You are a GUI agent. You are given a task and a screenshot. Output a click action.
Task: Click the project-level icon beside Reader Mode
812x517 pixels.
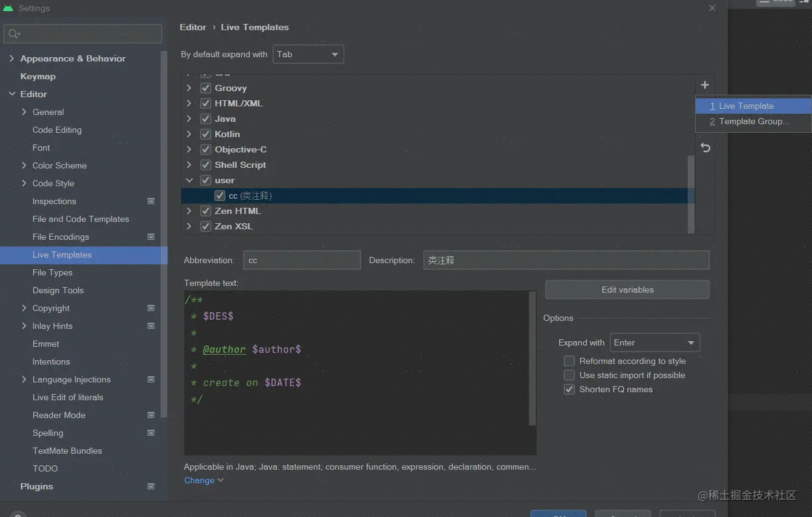[x=151, y=415]
